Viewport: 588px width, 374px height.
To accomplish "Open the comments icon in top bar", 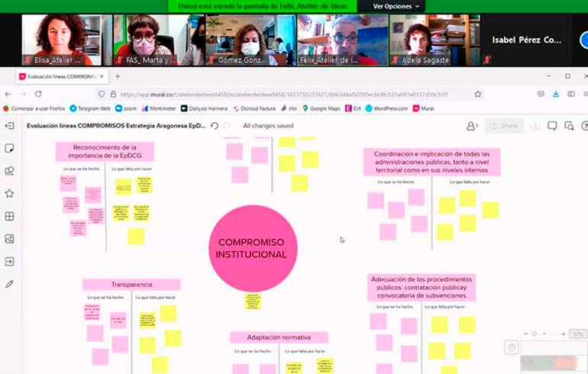I will click(x=553, y=126).
